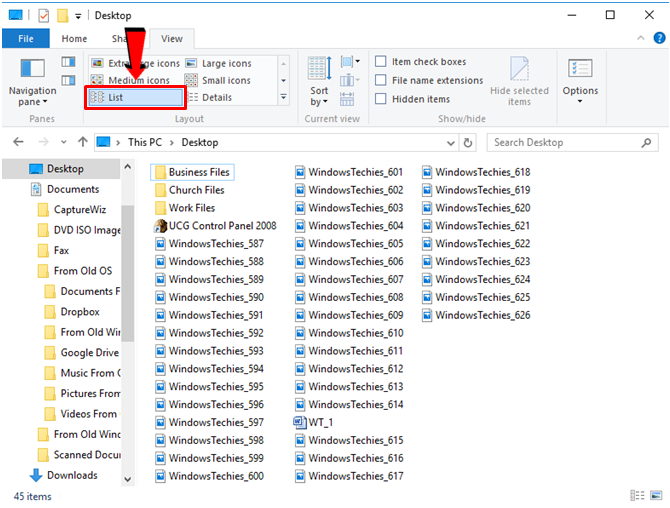670x508 pixels.
Task: Open the Customize Quick Access Toolbar dropdown
Action: click(78, 16)
